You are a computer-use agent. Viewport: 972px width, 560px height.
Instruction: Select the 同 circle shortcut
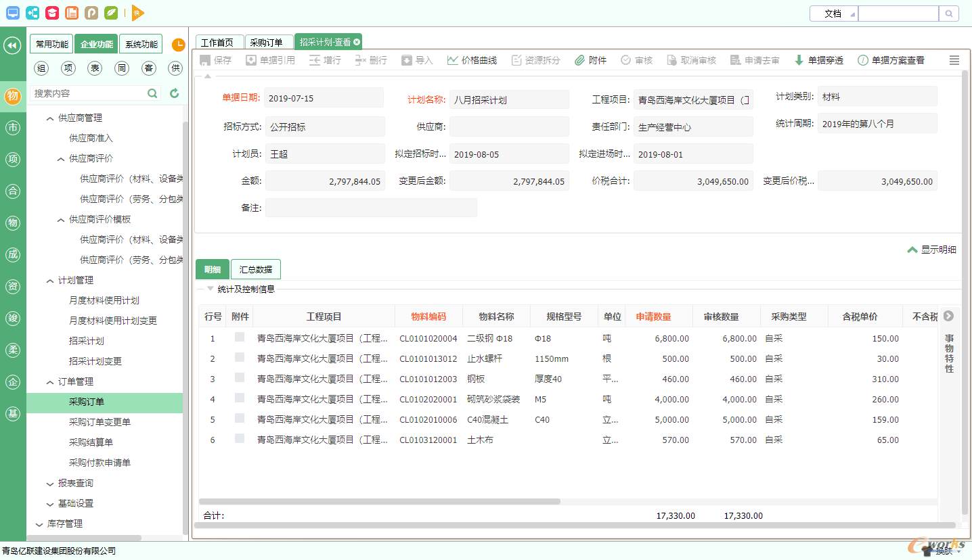click(122, 68)
